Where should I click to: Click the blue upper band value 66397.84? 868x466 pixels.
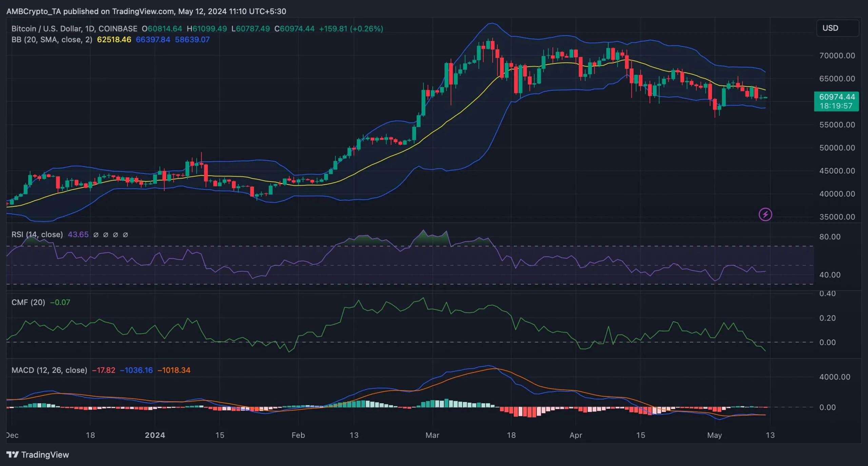(153, 40)
